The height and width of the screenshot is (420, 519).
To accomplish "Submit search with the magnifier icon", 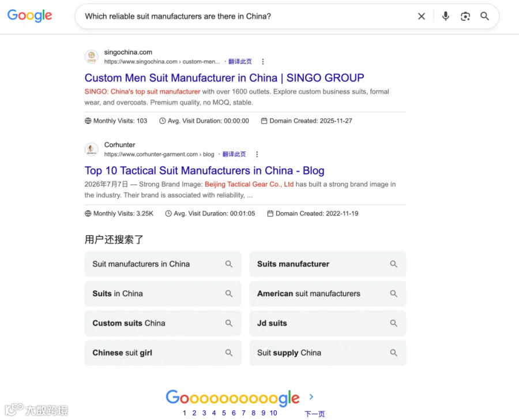I will [484, 16].
